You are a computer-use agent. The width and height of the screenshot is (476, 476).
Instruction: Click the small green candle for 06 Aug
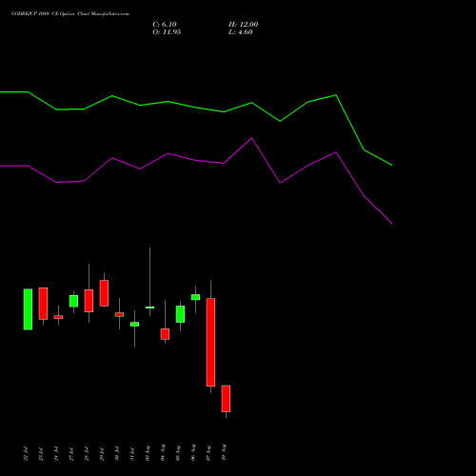[x=195, y=297]
